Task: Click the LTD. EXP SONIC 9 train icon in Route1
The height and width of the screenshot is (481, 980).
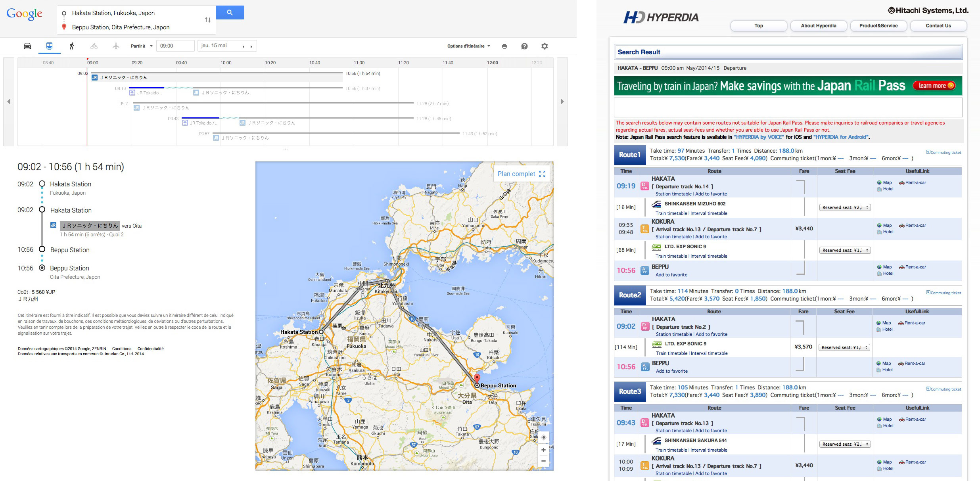Action: click(x=657, y=247)
